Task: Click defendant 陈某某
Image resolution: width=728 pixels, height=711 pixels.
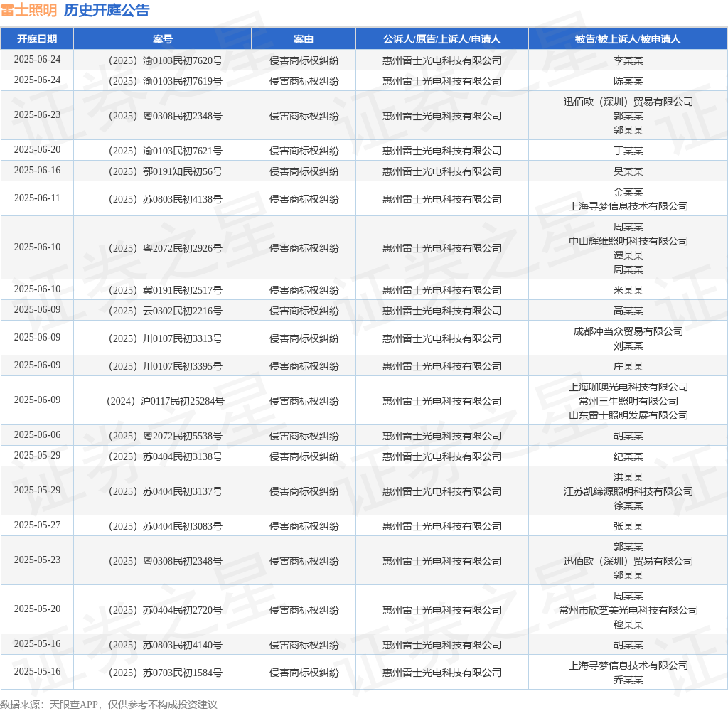Action: pos(628,81)
